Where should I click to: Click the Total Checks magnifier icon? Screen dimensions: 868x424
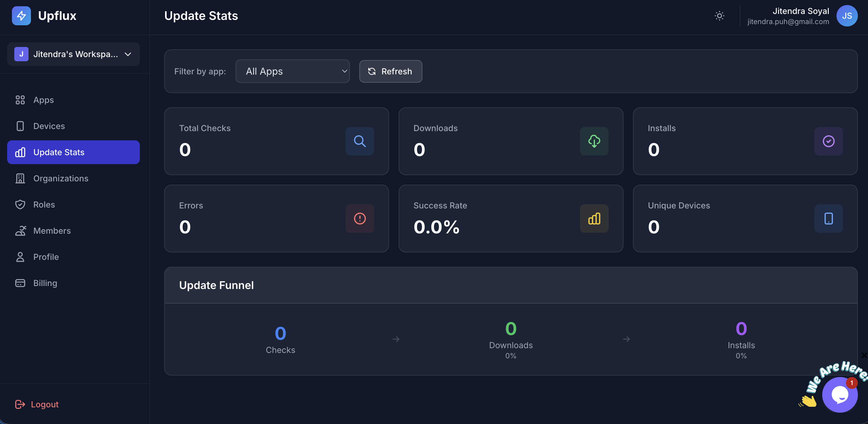360,141
